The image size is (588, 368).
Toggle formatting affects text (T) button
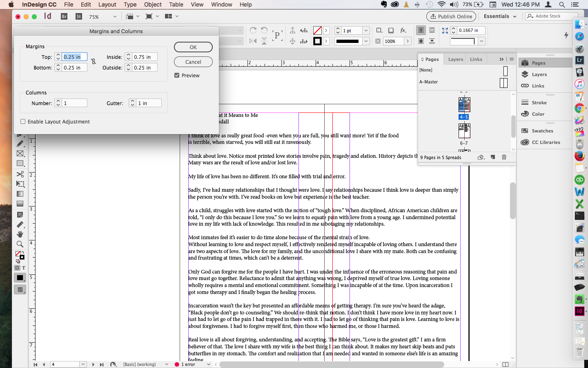pyautogui.click(x=24, y=268)
